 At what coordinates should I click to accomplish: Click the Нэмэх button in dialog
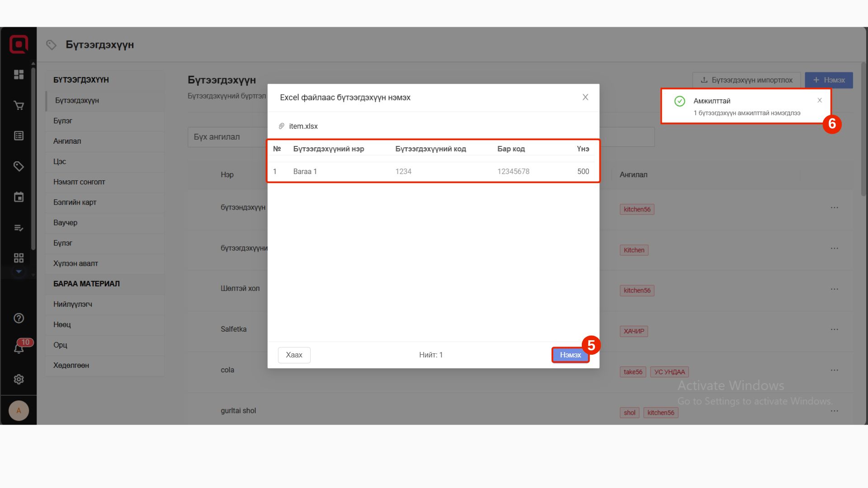click(570, 355)
